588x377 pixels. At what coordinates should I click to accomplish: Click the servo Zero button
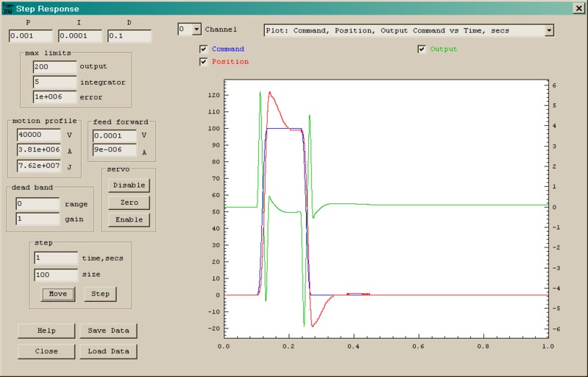point(129,202)
